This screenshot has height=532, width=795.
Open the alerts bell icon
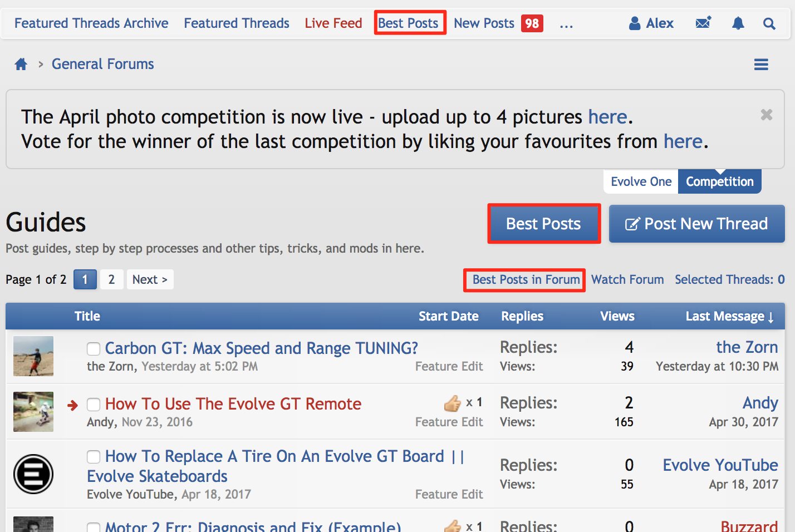[738, 23]
